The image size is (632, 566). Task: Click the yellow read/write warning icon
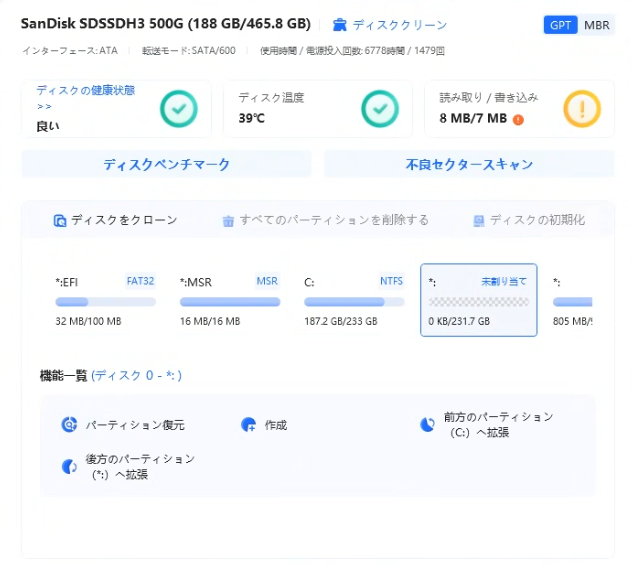pos(582,109)
